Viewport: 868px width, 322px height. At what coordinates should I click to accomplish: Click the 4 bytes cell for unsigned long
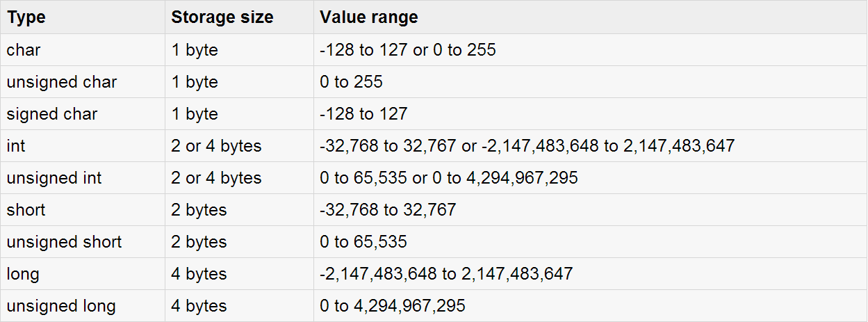(199, 306)
